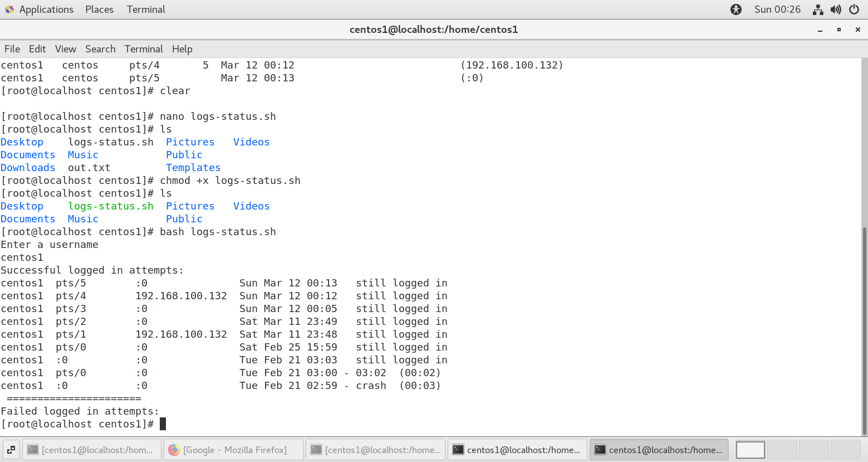The height and width of the screenshot is (462, 868).
Task: Open the Terminal menu in the menu bar
Action: (x=144, y=49)
